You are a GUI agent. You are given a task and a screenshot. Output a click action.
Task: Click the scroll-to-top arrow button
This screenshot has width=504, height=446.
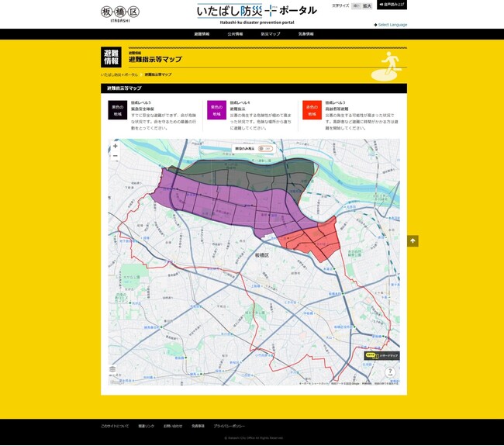click(413, 241)
